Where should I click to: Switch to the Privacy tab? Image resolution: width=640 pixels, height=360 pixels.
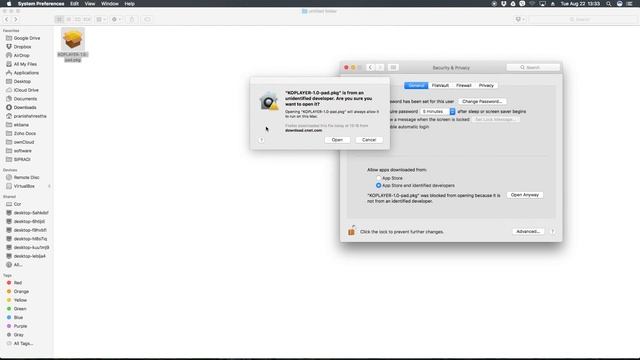click(x=486, y=85)
